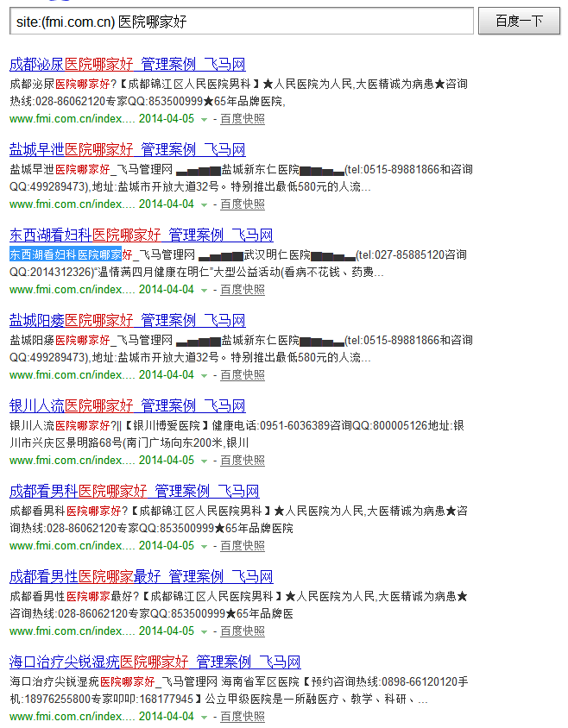
Task: Click date 2014-04-04 under 盐城早泄 result
Action: click(x=167, y=204)
